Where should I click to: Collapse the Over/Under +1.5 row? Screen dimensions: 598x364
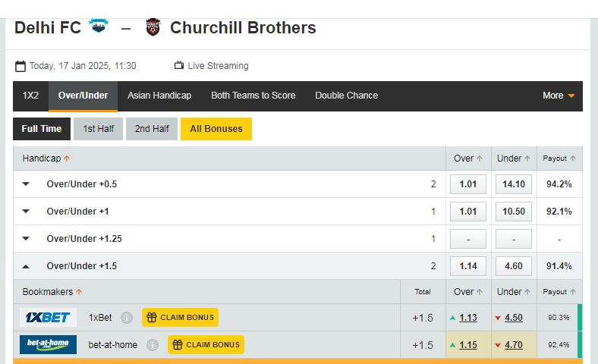pos(26,266)
